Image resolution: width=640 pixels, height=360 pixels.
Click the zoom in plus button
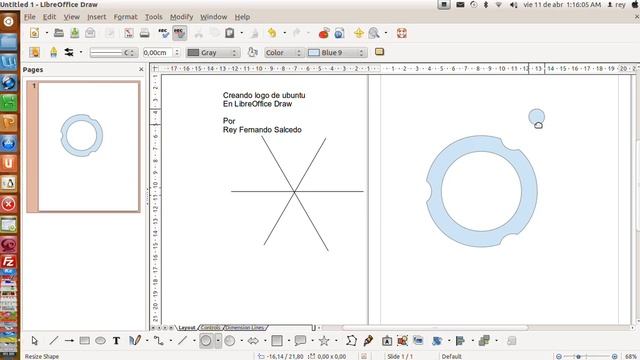tap(614, 356)
